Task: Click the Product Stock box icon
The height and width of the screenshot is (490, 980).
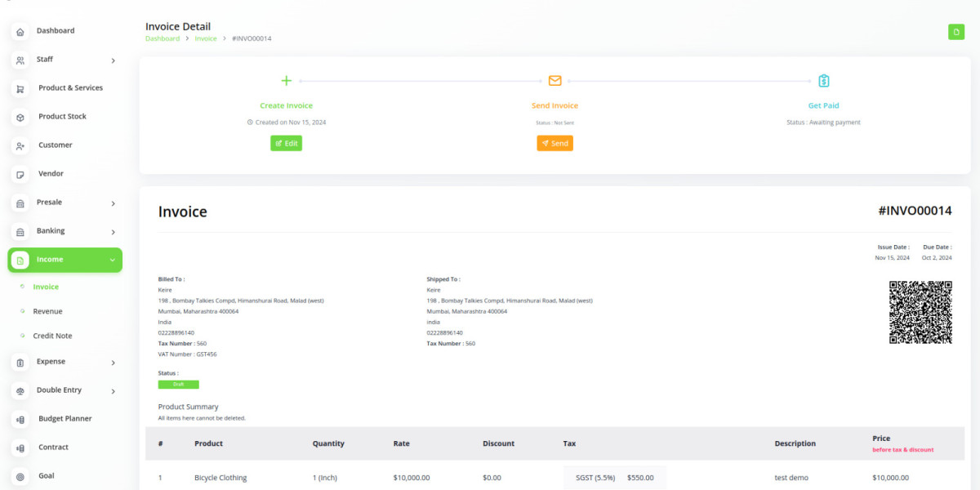Action: [x=20, y=118]
